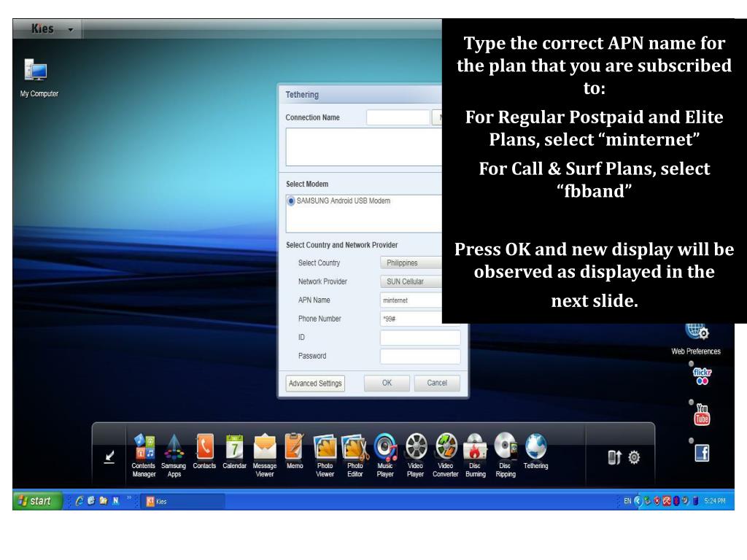Launch Music Player from the dock
747x560 pixels.
(385, 454)
